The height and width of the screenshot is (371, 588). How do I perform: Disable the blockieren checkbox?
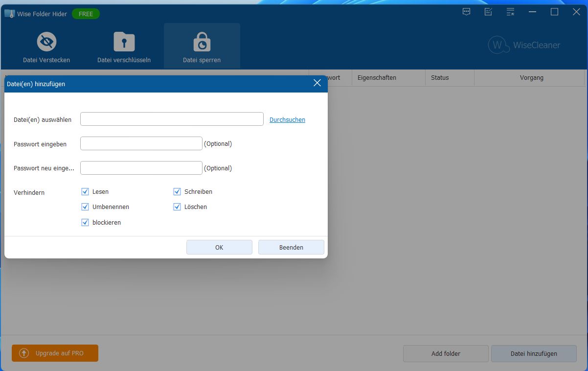(85, 222)
